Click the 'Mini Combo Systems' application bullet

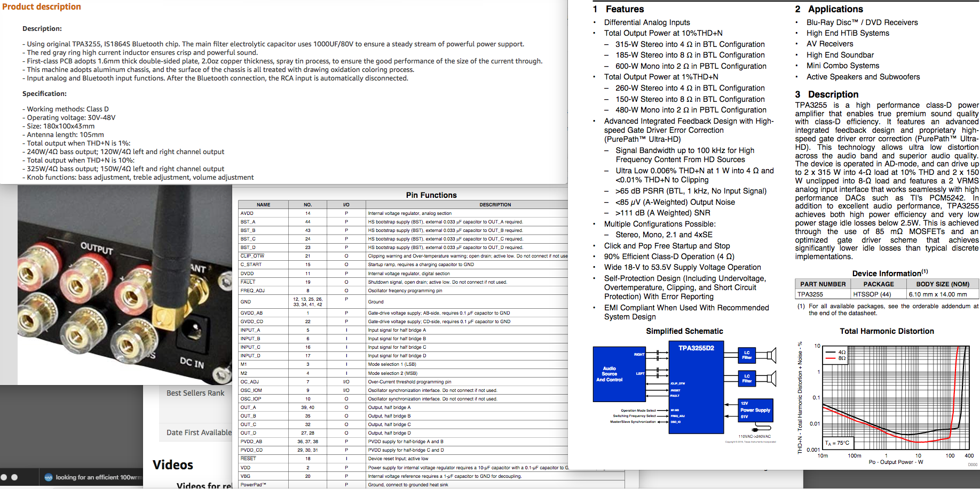(x=843, y=66)
